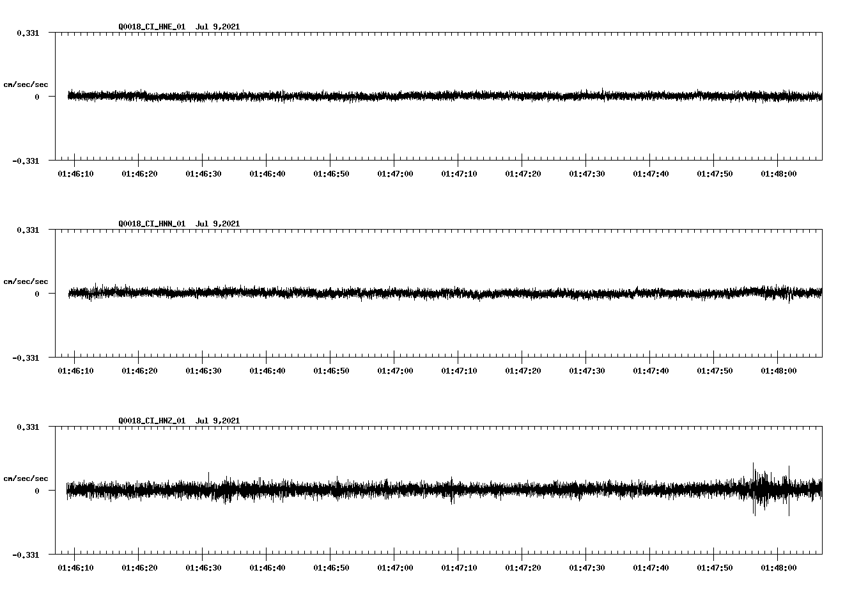Click the cm/sec/sec label on the HNE plot

[26, 84]
